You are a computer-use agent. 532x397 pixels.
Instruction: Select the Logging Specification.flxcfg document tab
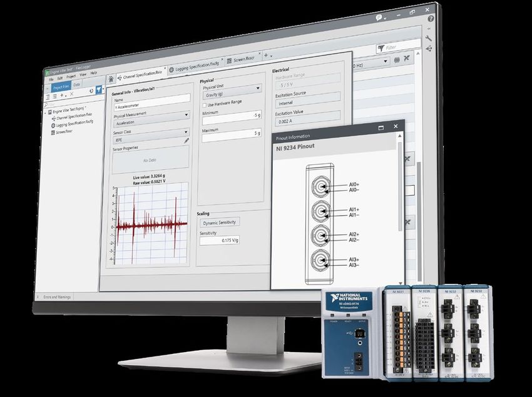197,66
